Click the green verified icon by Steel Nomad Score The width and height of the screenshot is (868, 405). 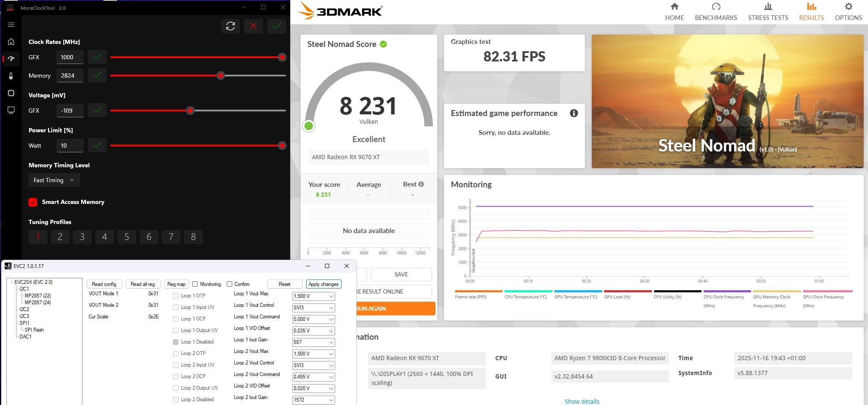(383, 44)
